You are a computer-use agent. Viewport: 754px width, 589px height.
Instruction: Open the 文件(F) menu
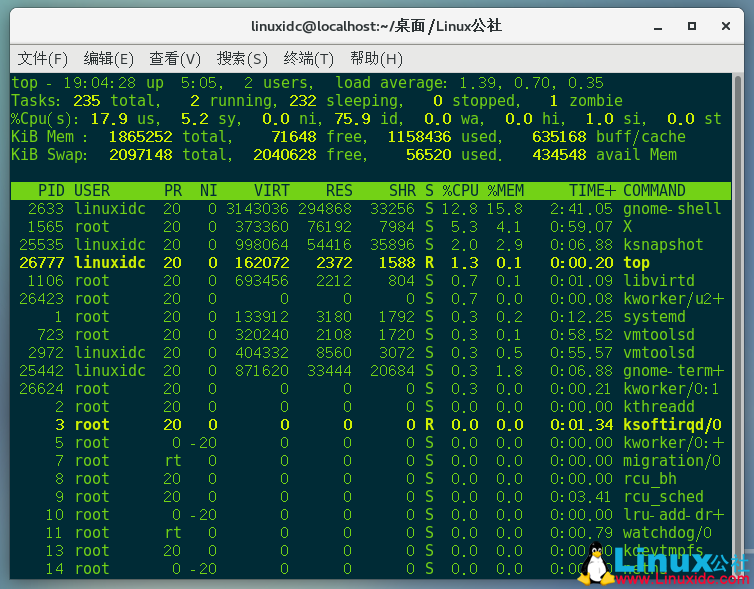click(x=42, y=59)
